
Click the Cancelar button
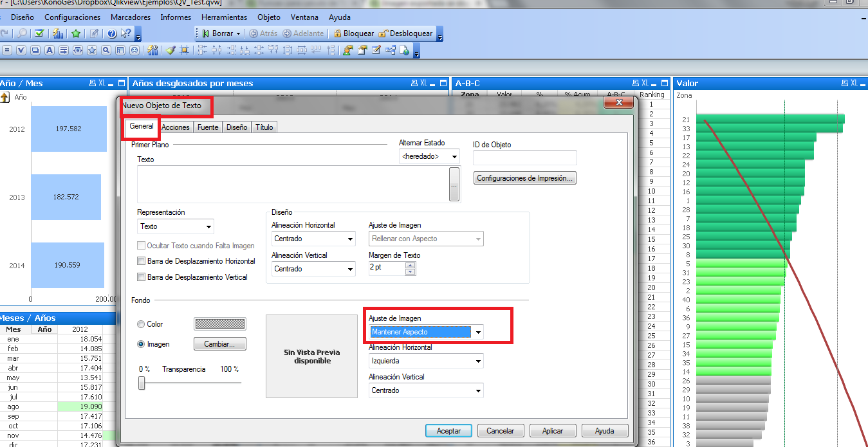pyautogui.click(x=500, y=431)
